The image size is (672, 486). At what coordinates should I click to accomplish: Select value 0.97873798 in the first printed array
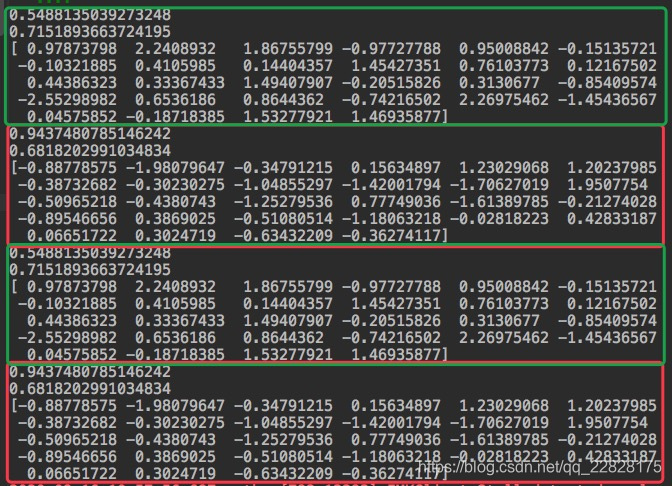[x=72, y=48]
